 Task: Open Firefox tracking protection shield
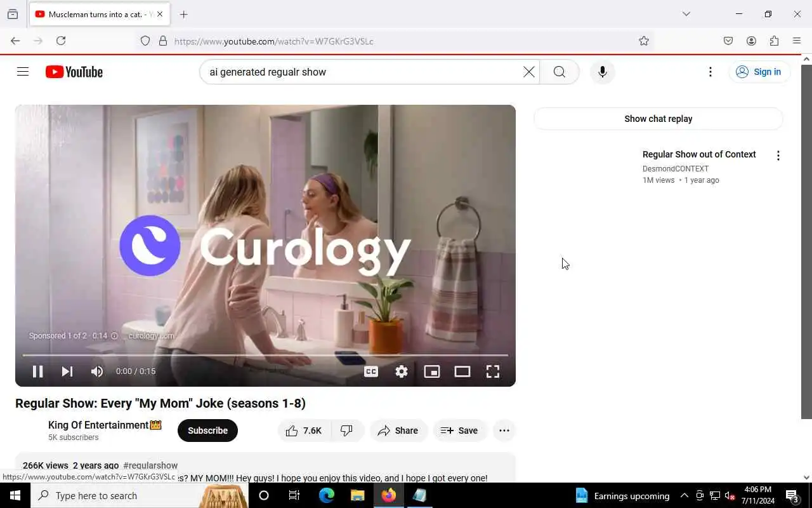pyautogui.click(x=145, y=41)
